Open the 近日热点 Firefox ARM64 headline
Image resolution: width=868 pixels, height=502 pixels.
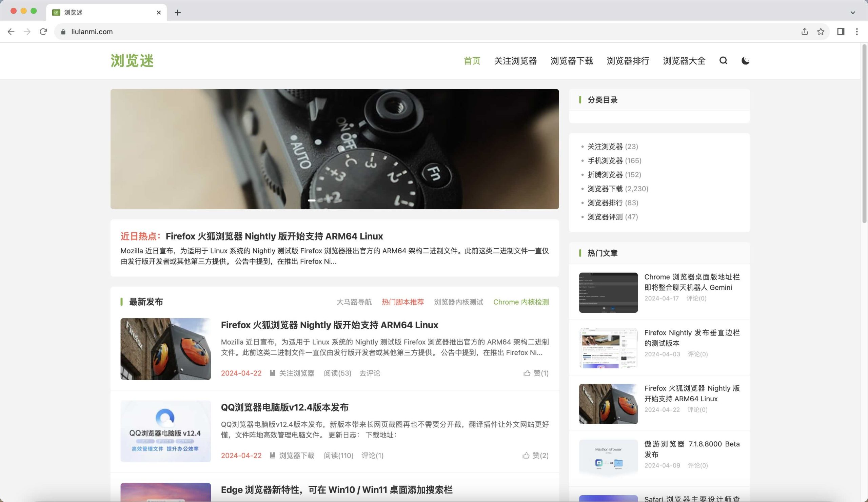274,236
